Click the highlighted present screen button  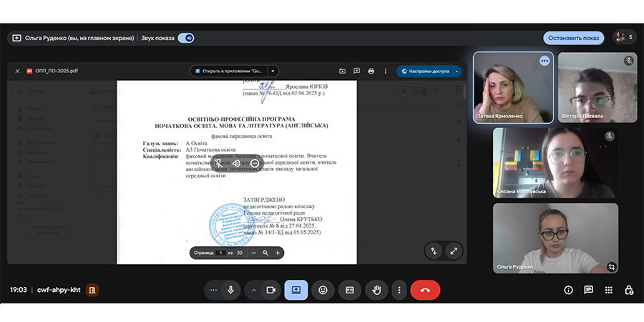(x=296, y=290)
